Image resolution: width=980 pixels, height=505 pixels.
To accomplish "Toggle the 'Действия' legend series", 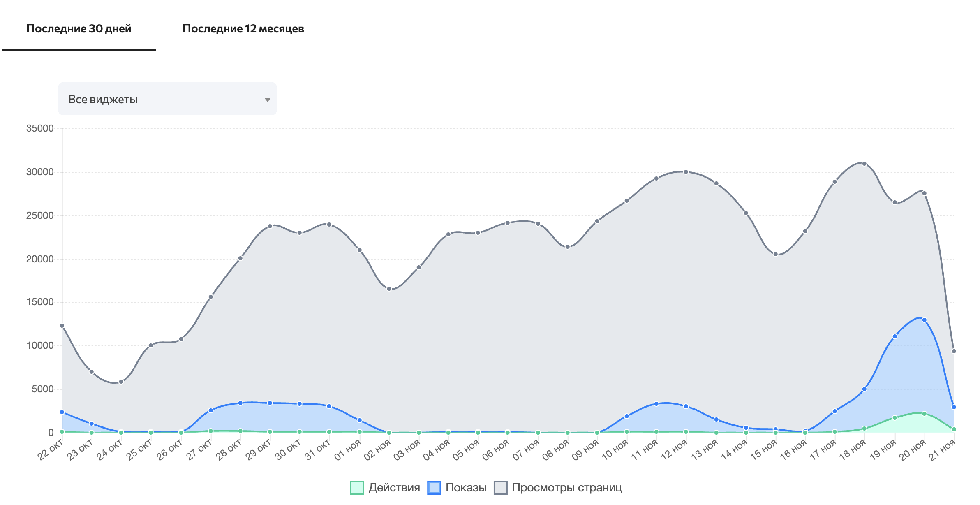I will pos(394,488).
